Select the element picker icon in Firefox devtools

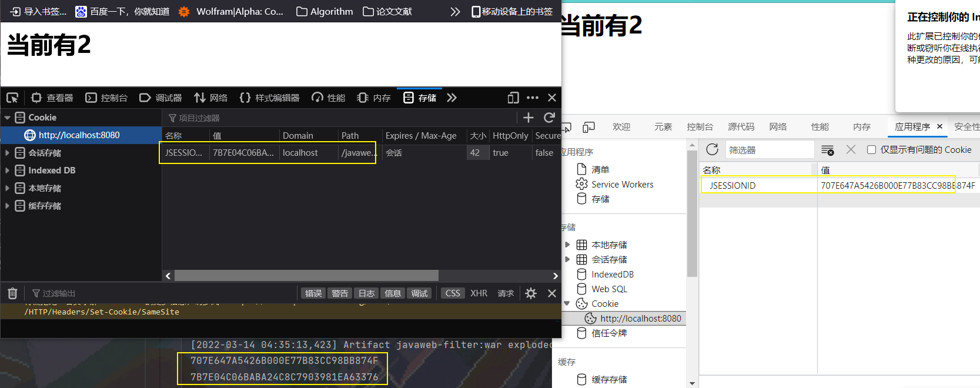pos(12,98)
